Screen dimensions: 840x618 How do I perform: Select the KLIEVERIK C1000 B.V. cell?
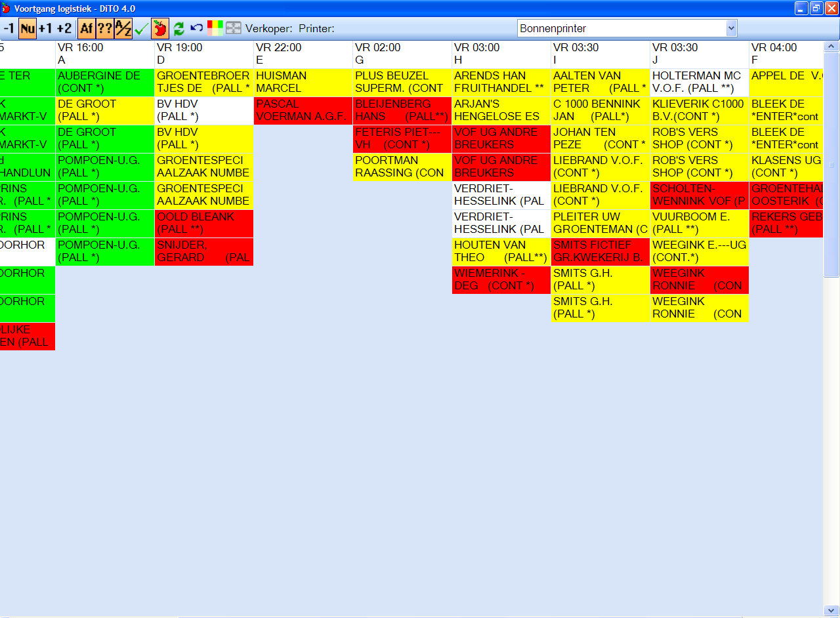click(700, 110)
